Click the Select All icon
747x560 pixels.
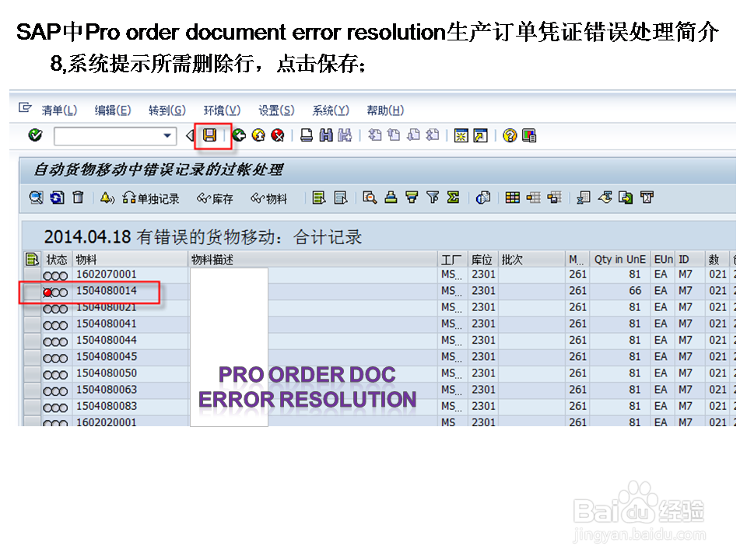click(319, 198)
